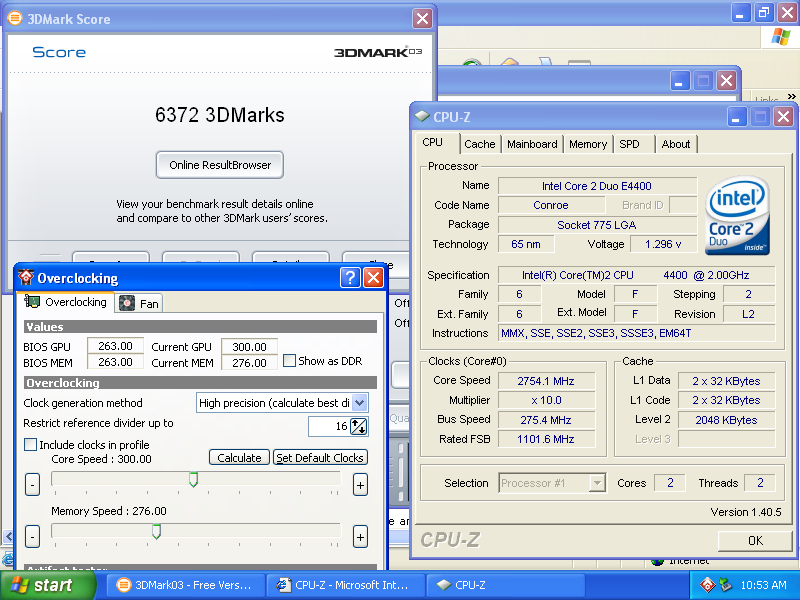
Task: Open the Online ResultBrowser
Action: click(x=219, y=165)
